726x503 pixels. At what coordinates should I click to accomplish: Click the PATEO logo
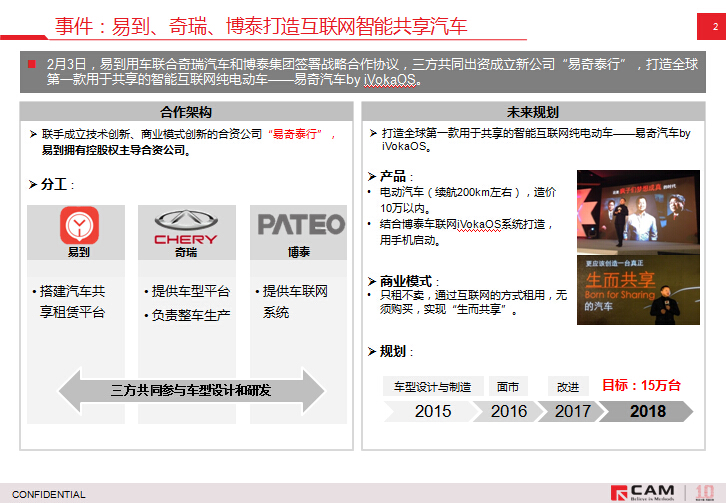(x=301, y=225)
